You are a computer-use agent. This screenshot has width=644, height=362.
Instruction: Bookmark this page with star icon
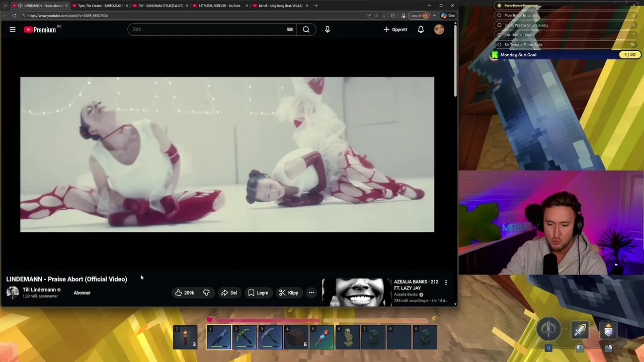click(x=384, y=16)
